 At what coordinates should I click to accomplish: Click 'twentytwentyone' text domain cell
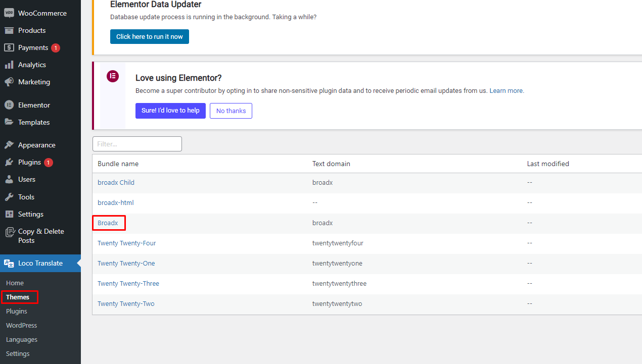point(337,263)
